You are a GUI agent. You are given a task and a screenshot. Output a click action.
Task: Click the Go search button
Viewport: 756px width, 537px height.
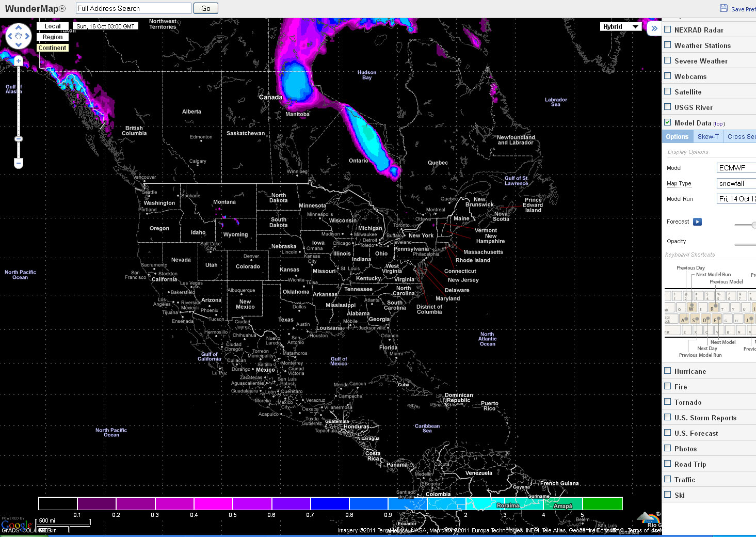pos(206,8)
